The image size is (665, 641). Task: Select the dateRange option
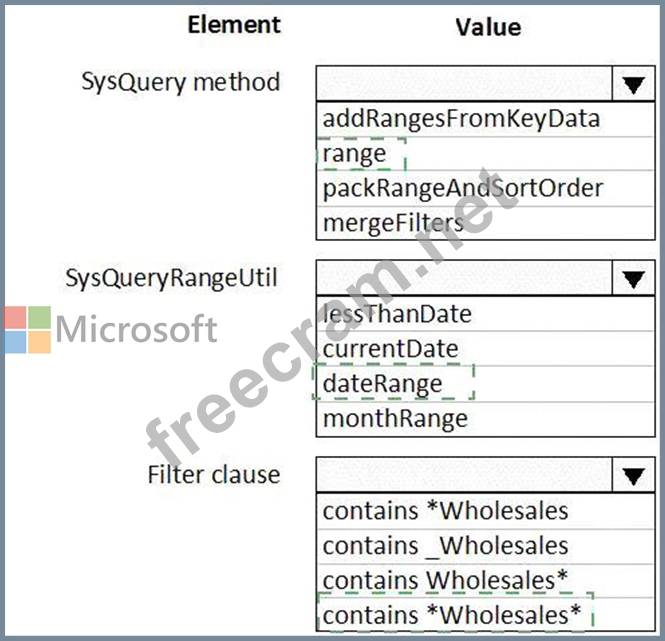pyautogui.click(x=383, y=383)
